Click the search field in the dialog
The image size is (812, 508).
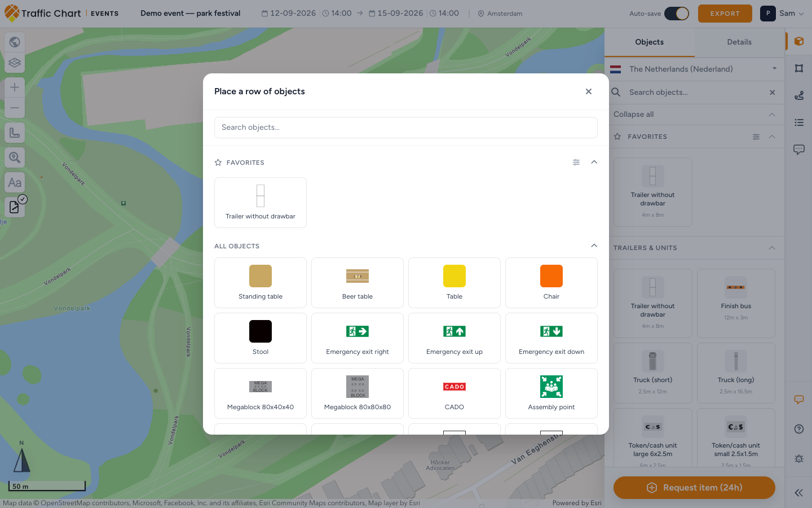[406, 128]
